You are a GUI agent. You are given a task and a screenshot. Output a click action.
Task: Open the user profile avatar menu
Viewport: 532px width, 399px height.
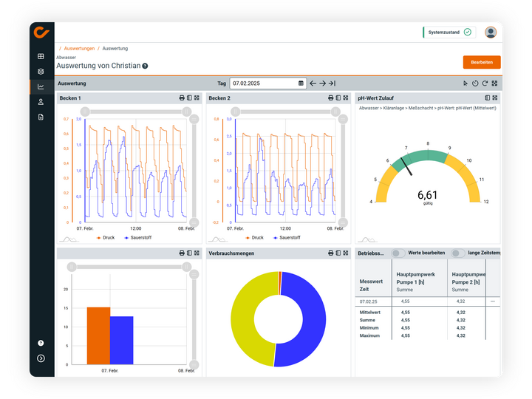pos(491,33)
